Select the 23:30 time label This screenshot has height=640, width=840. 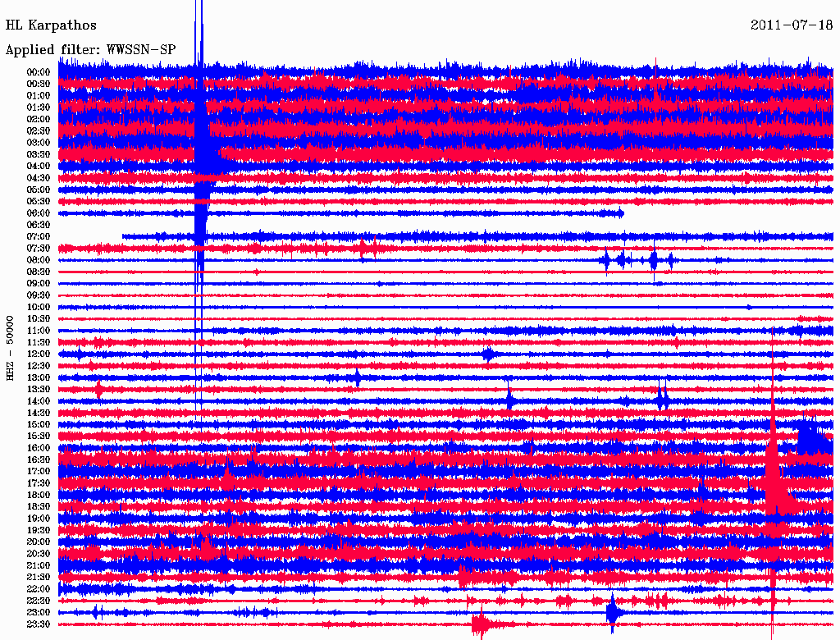click(39, 624)
